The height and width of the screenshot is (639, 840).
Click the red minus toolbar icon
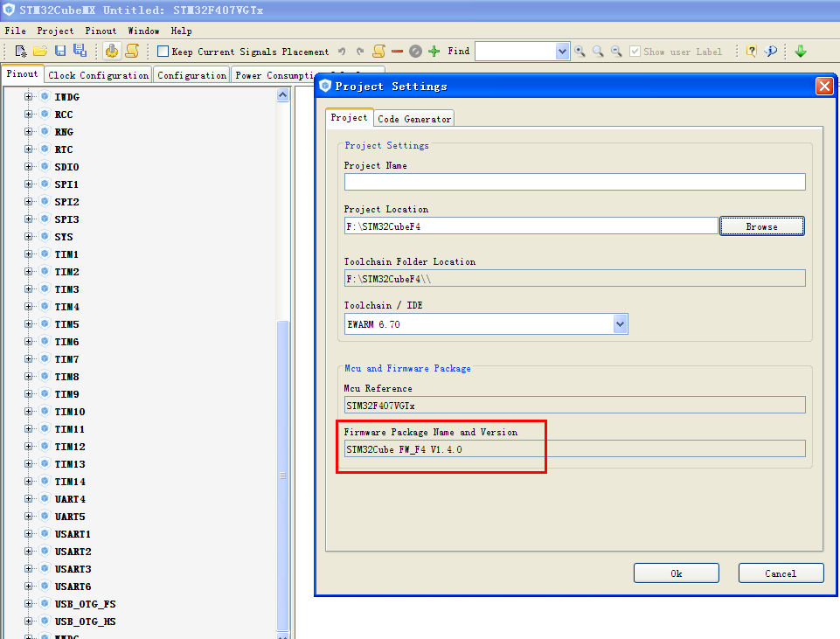pyautogui.click(x=397, y=52)
